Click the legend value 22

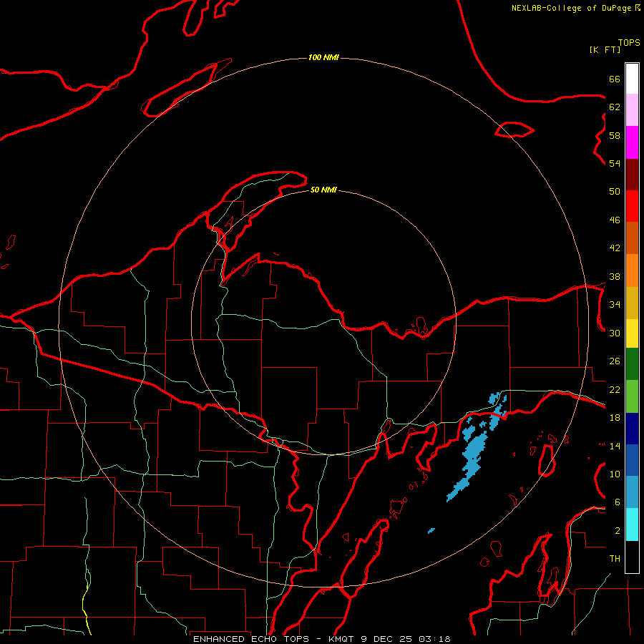615,389
